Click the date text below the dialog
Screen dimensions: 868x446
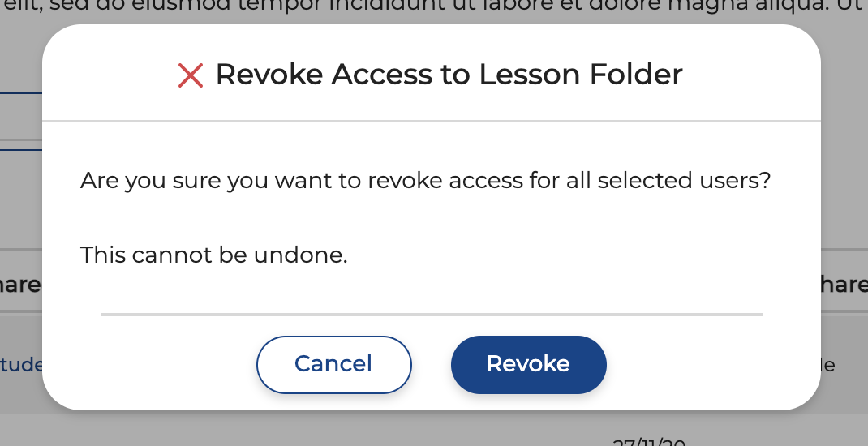pos(649,442)
